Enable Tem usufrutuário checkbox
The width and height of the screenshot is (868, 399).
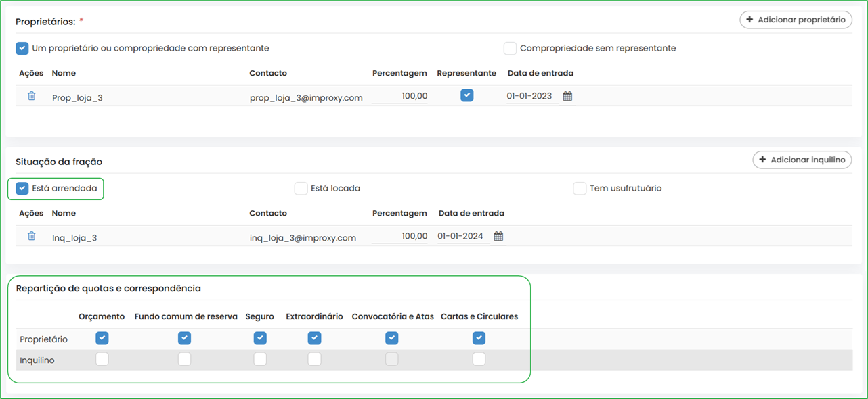click(580, 188)
